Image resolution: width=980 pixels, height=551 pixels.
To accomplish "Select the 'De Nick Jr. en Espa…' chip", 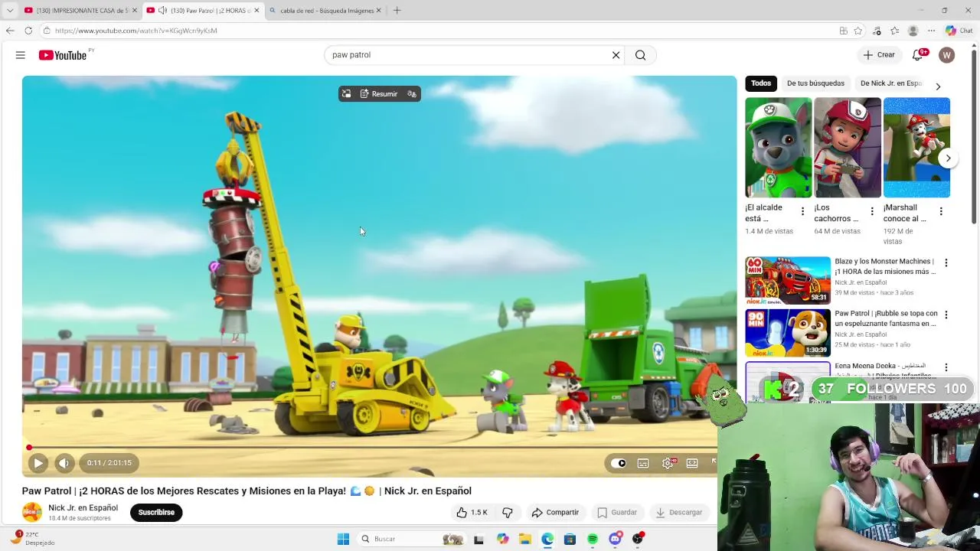I will [x=891, y=83].
